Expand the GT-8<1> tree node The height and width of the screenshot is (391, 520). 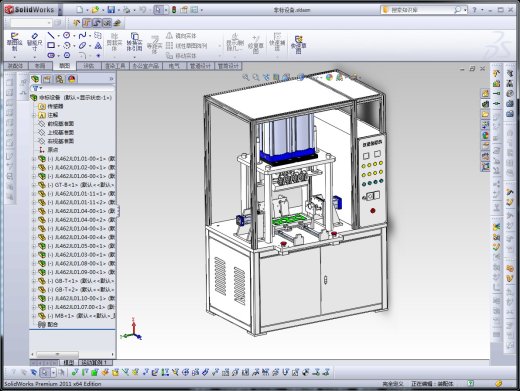point(34,185)
